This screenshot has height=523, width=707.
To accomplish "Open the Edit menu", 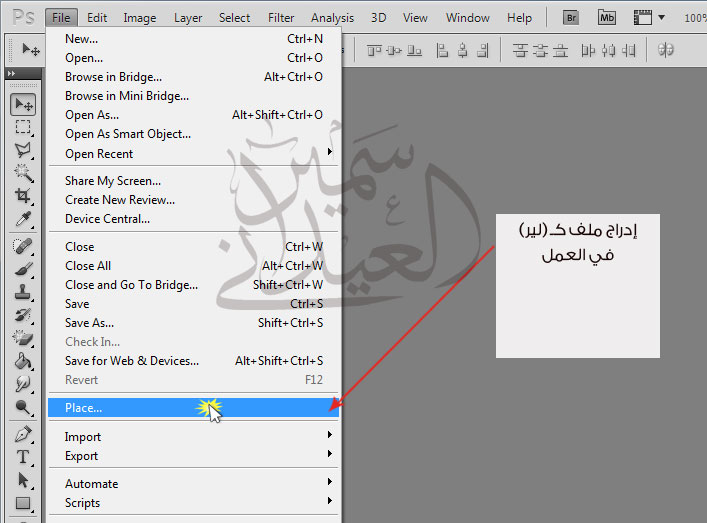I will pos(97,18).
